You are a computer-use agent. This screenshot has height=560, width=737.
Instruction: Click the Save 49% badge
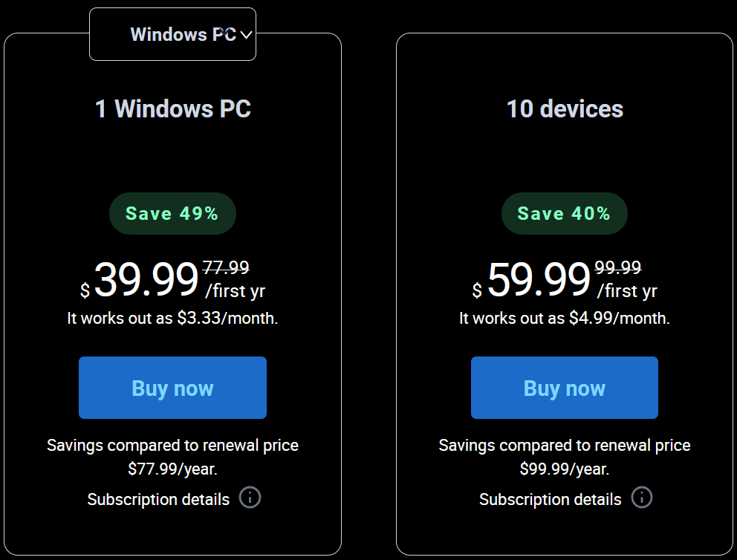172,213
